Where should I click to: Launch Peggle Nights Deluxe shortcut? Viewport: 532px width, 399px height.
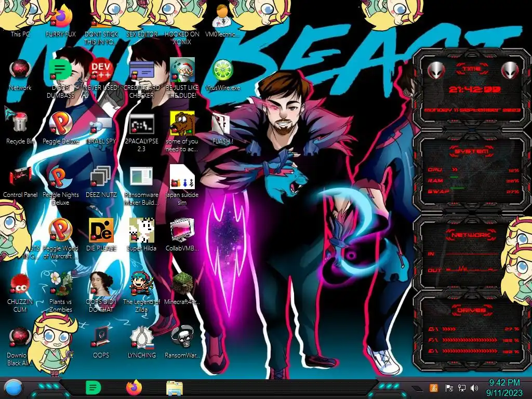60,186
